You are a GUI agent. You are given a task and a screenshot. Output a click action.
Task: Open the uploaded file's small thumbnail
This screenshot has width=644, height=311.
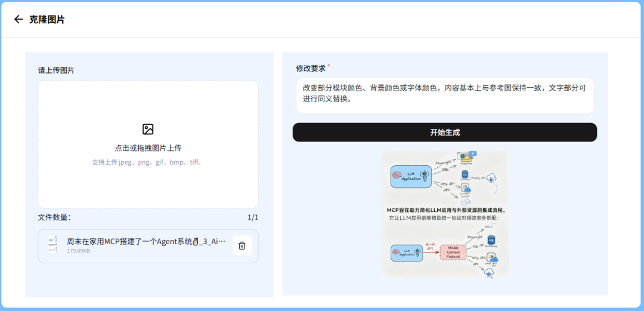click(52, 244)
